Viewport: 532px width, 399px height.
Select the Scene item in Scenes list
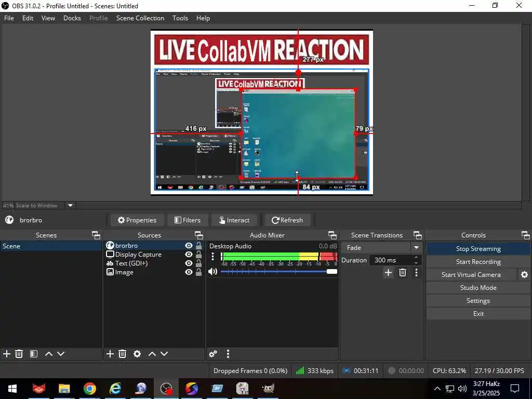click(x=51, y=246)
